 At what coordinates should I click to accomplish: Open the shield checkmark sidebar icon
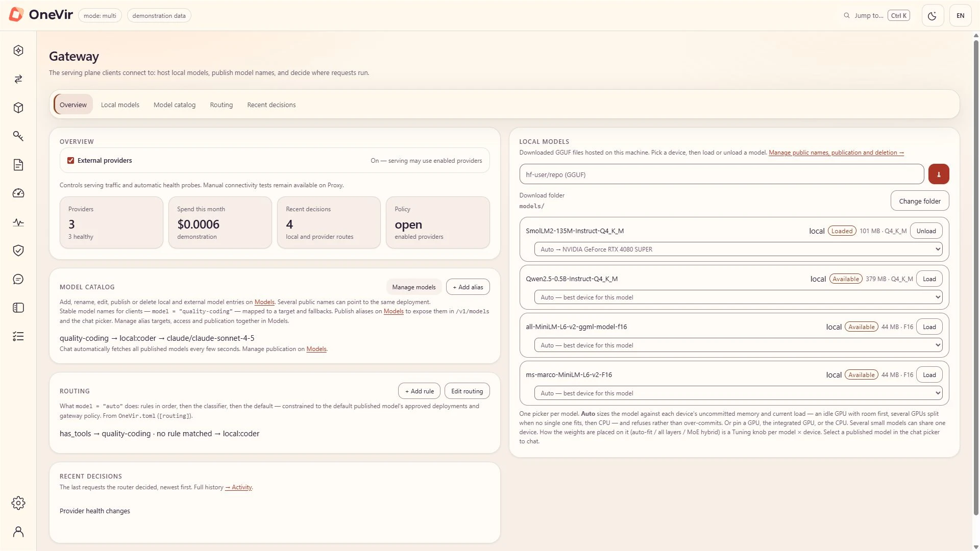18,251
